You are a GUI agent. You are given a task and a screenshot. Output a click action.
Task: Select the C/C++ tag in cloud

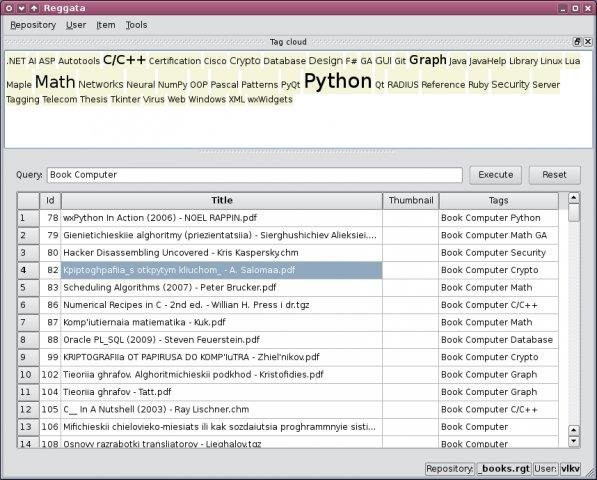tap(124, 60)
